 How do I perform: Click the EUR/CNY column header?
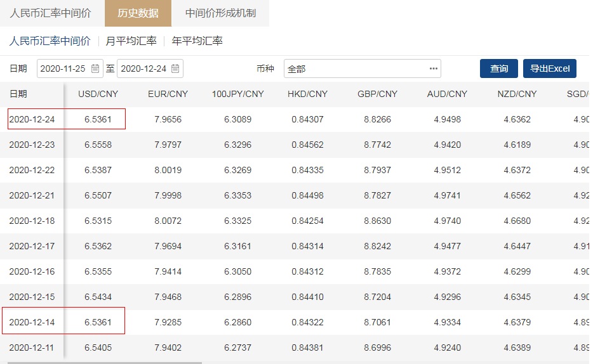click(168, 94)
